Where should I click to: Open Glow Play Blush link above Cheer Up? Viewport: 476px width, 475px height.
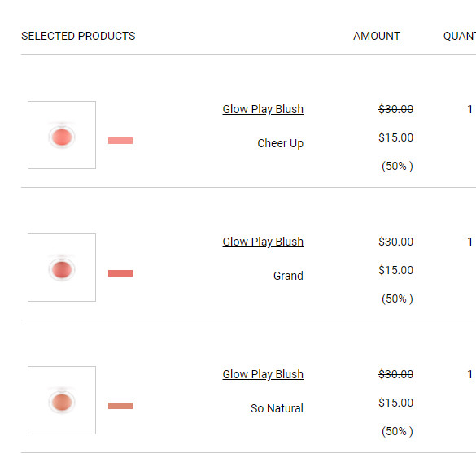pyautogui.click(x=263, y=109)
